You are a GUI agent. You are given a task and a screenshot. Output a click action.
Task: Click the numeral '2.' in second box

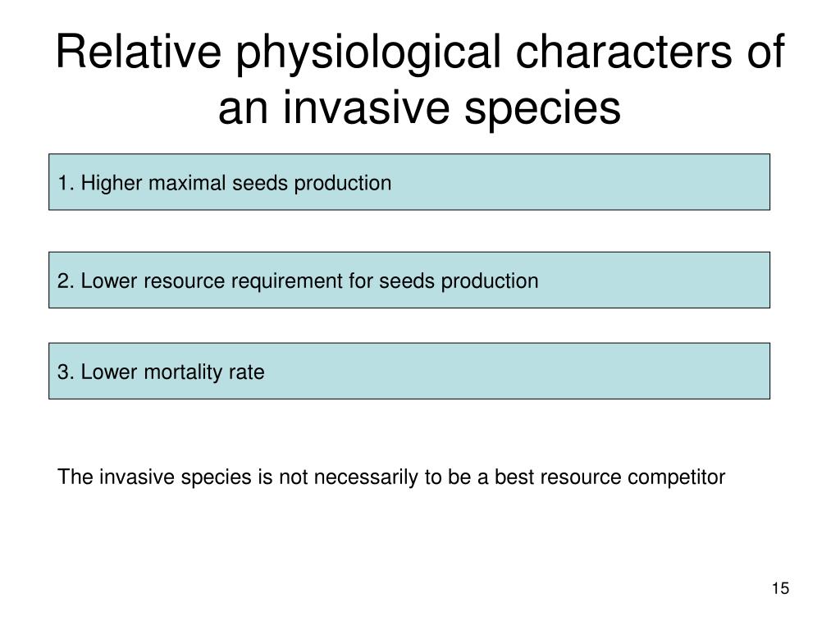tap(66, 281)
